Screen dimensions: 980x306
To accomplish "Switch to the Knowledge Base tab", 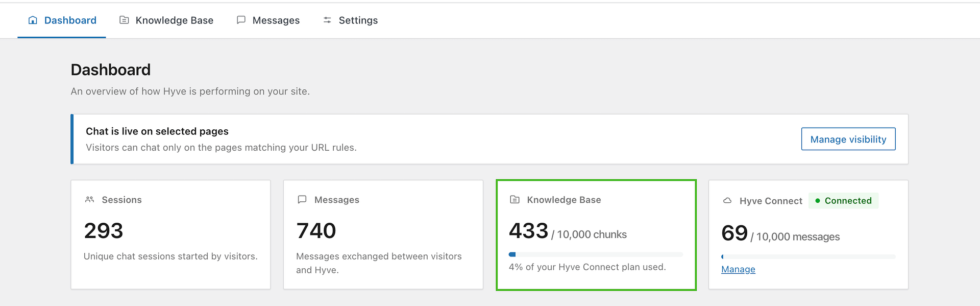I will tap(166, 20).
